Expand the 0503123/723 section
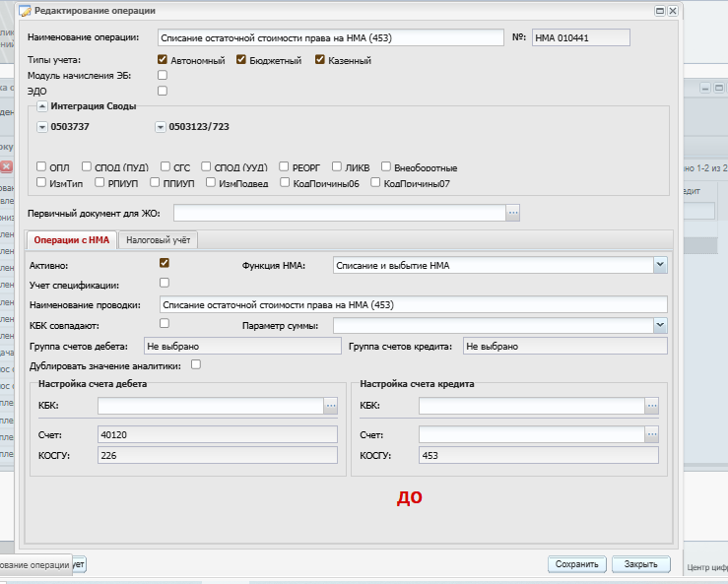The width and height of the screenshot is (728, 584). pos(161,127)
